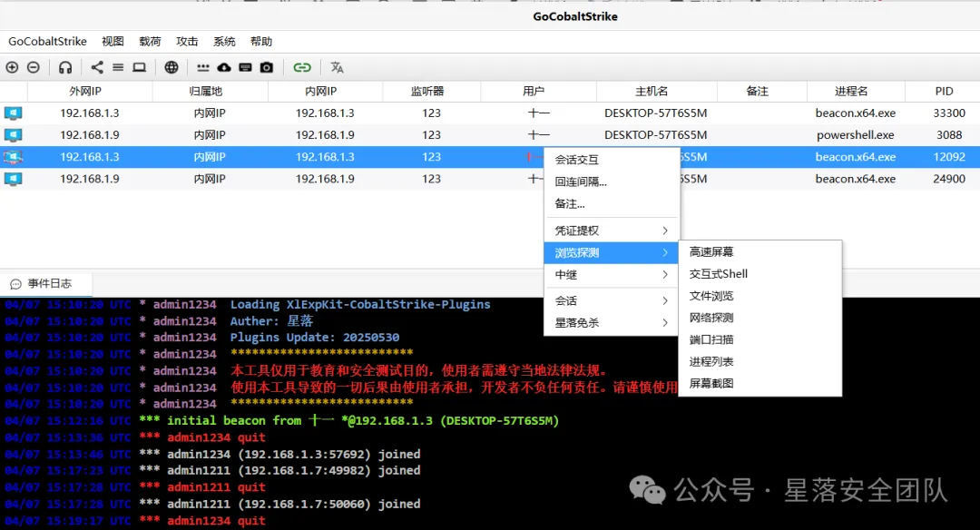Select 屏幕截图 from submenu
The image size is (980, 530).
(760, 383)
